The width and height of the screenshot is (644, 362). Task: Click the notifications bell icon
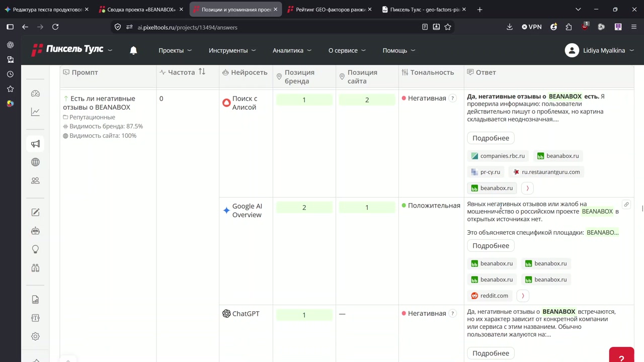[133, 50]
